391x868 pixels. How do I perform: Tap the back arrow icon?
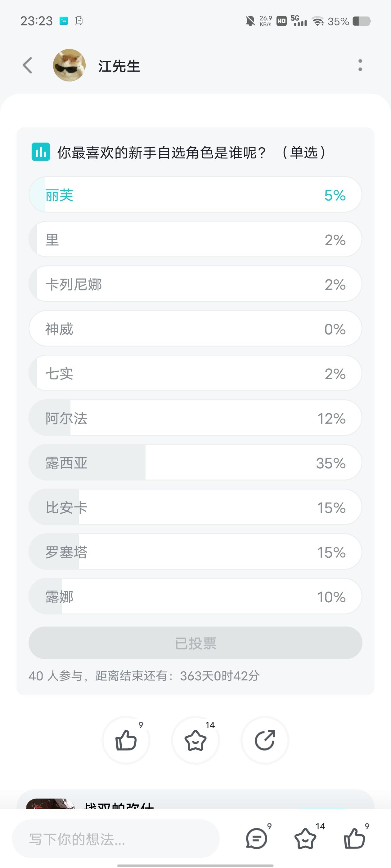[27, 65]
